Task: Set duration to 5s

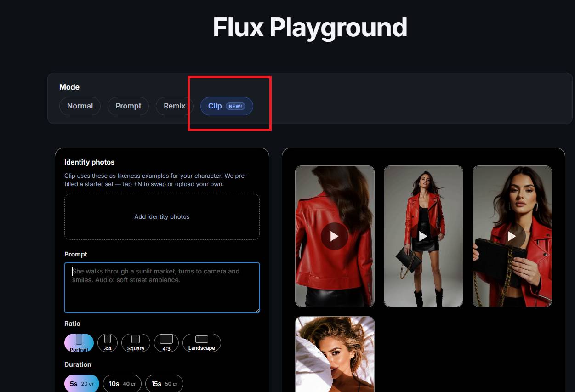Action: (82, 384)
